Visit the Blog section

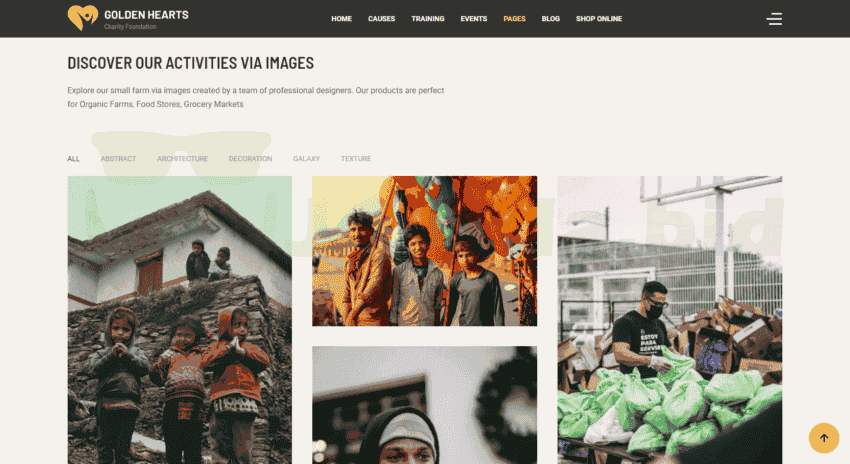click(551, 18)
